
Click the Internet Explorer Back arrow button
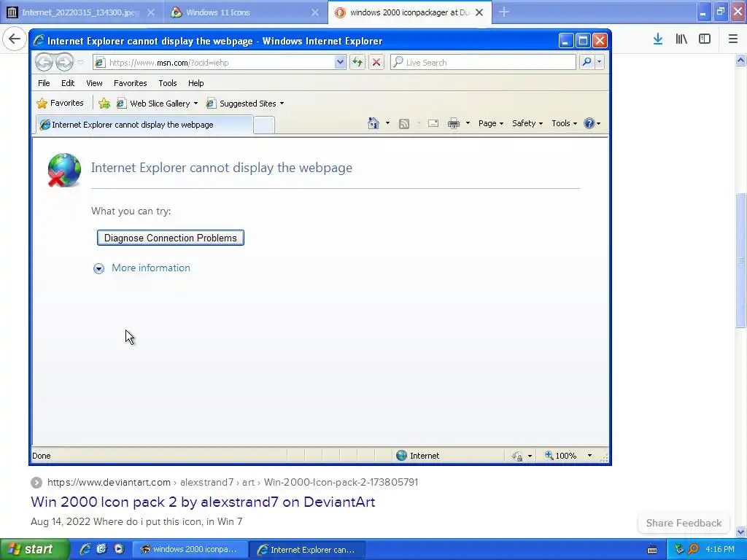[x=44, y=62]
